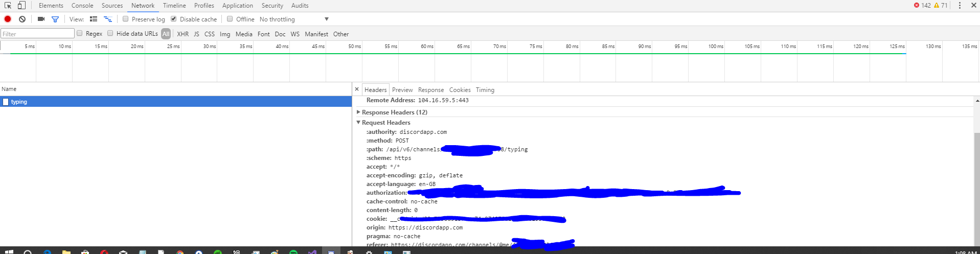Stop network recording with red button
Image resolution: width=980 pixels, height=254 pixels.
pos(8,19)
